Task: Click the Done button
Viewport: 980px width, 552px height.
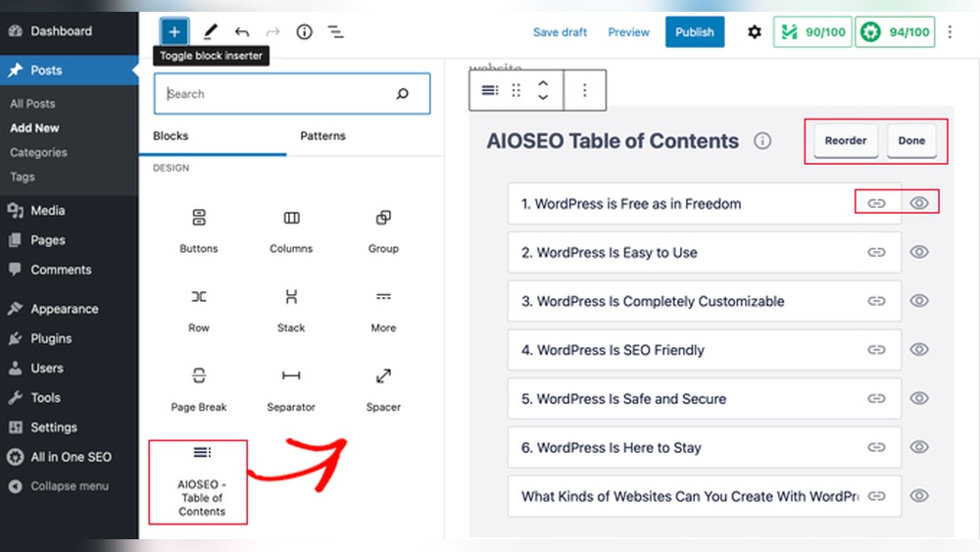Action: pos(911,140)
